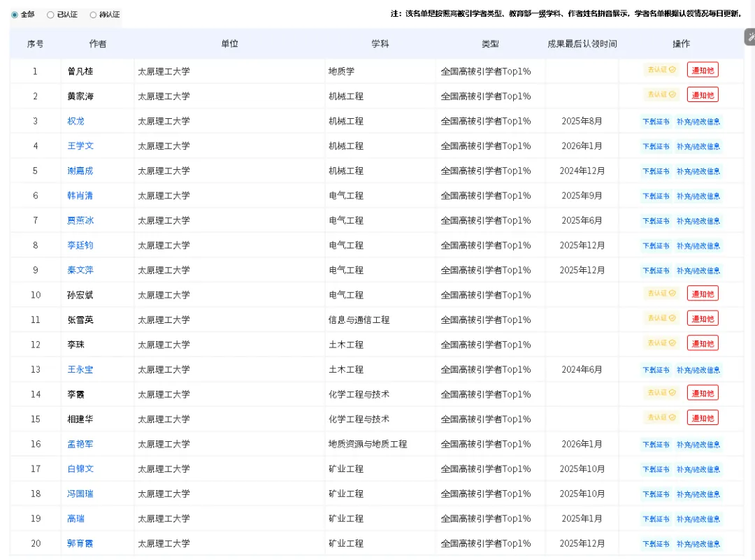Open author link 李廷钧
This screenshot has height=560, width=755.
[x=80, y=245]
